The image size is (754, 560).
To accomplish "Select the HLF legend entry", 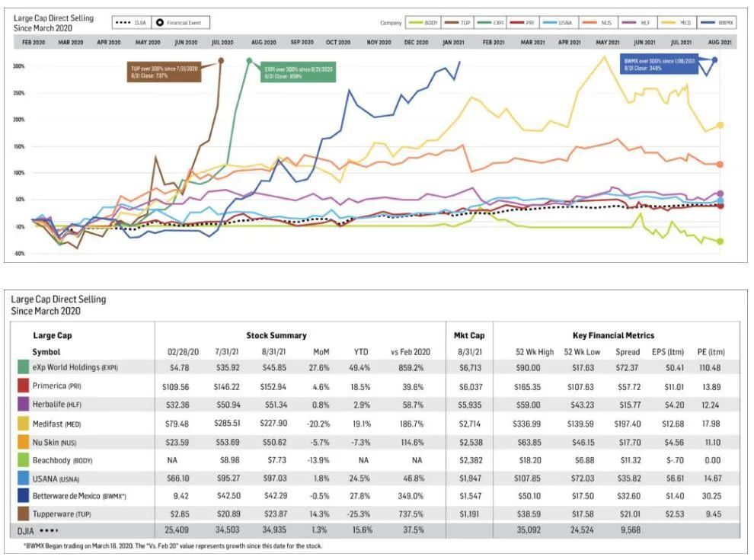I will tap(636, 23).
